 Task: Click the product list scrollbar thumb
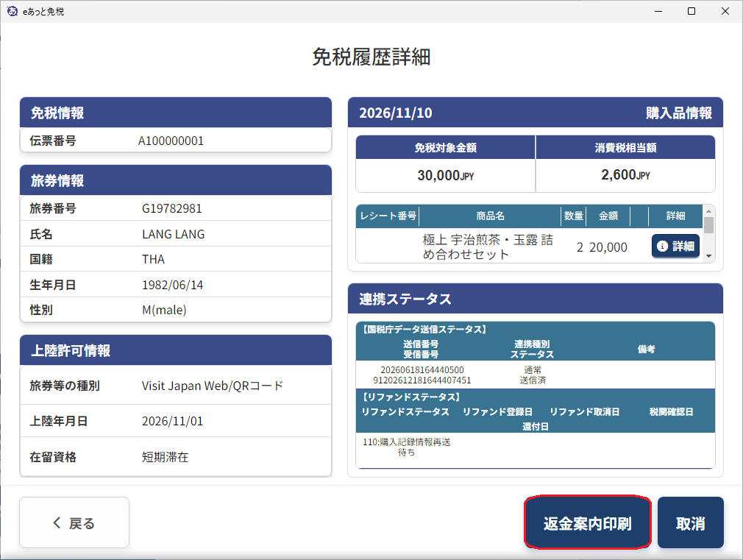click(x=708, y=225)
